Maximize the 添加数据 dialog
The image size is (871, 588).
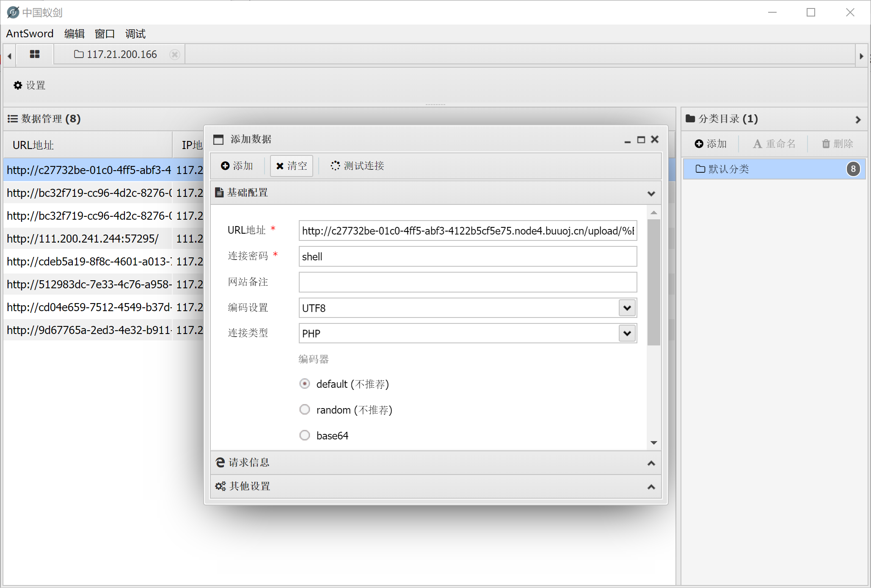point(641,140)
